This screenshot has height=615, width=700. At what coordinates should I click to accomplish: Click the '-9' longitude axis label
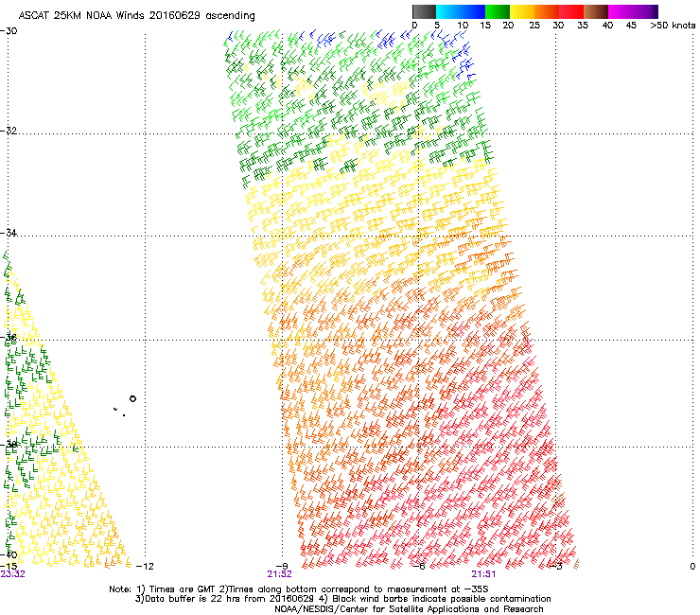click(x=282, y=567)
